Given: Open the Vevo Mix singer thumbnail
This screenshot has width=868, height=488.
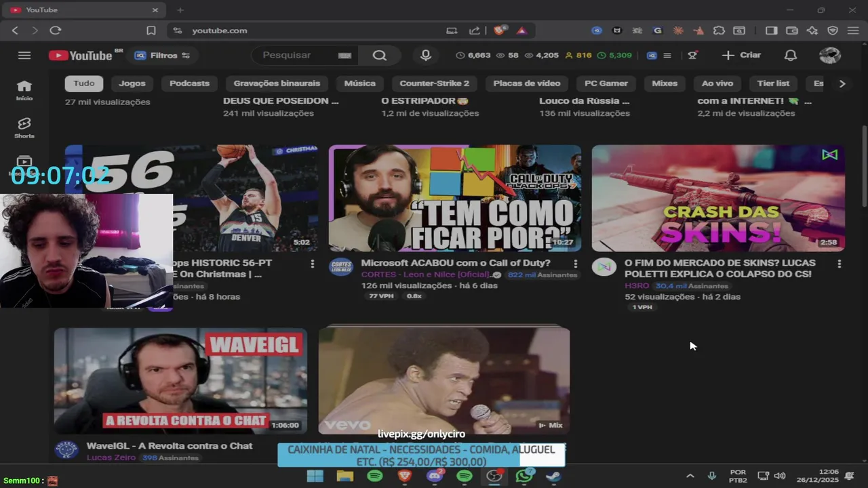Looking at the screenshot, I should (x=444, y=381).
